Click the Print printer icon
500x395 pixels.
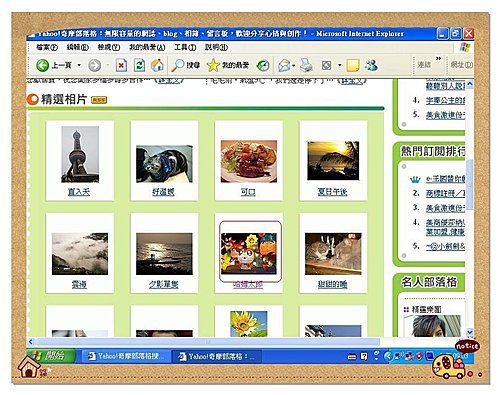(306, 65)
